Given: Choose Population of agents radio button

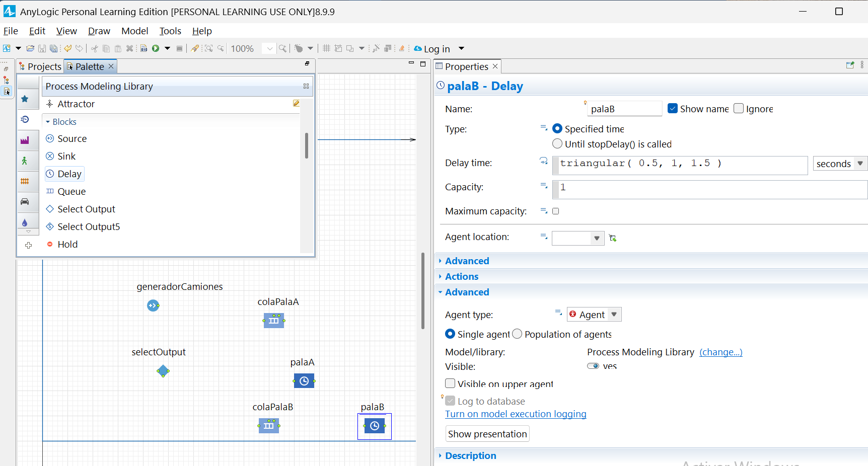Looking at the screenshot, I should coord(517,334).
